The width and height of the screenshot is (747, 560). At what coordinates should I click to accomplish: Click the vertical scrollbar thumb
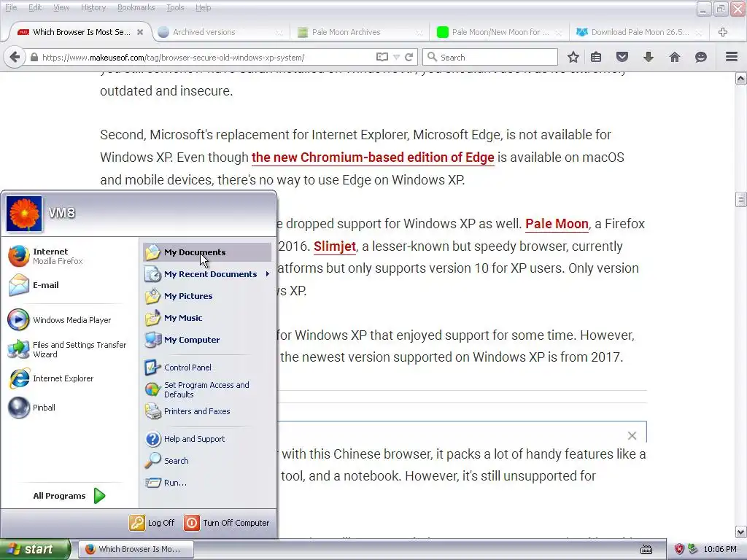point(741,199)
